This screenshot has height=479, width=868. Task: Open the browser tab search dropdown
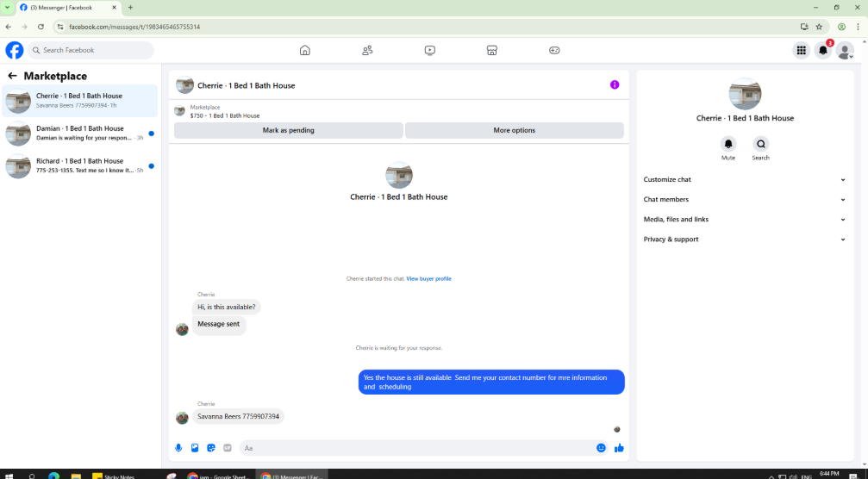7,8
